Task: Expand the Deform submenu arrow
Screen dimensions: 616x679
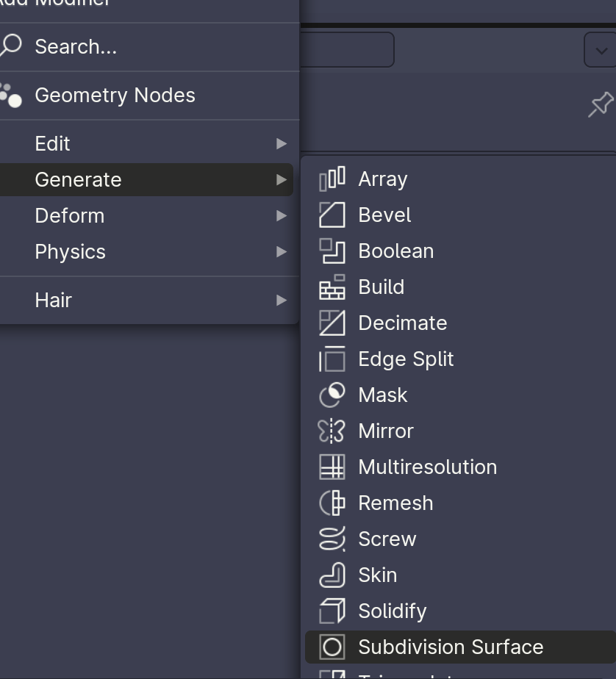Action: coord(282,216)
